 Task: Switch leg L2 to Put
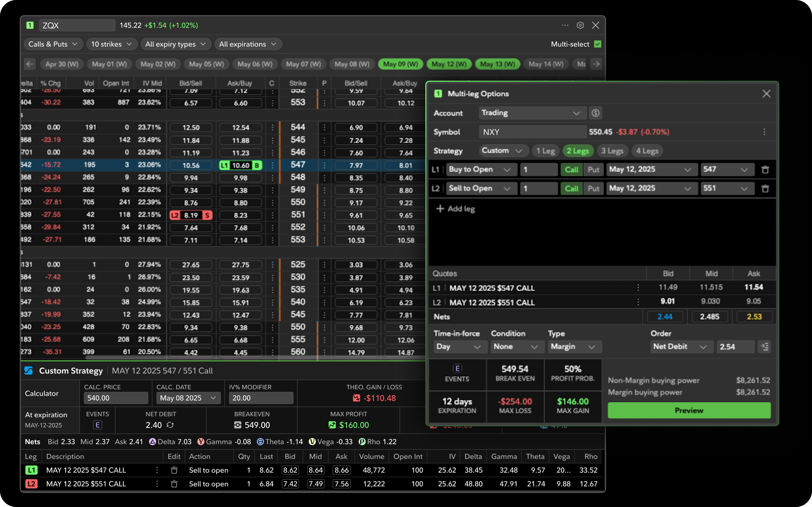(593, 189)
